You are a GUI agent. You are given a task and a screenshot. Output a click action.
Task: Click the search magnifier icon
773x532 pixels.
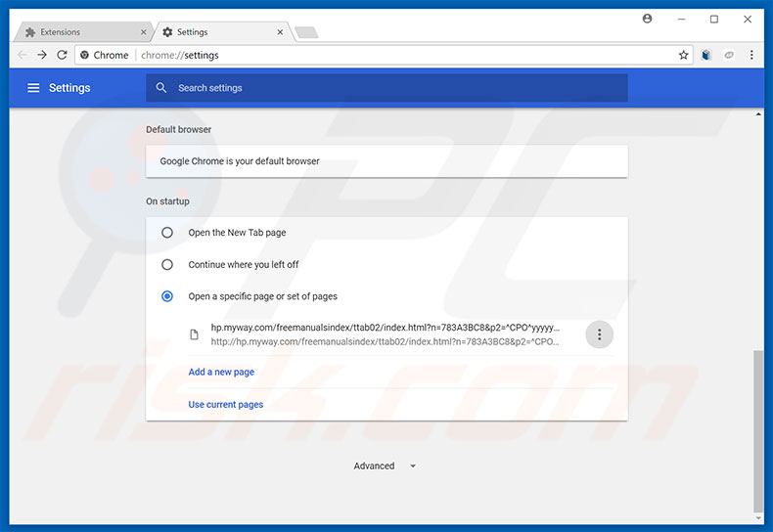pos(160,88)
